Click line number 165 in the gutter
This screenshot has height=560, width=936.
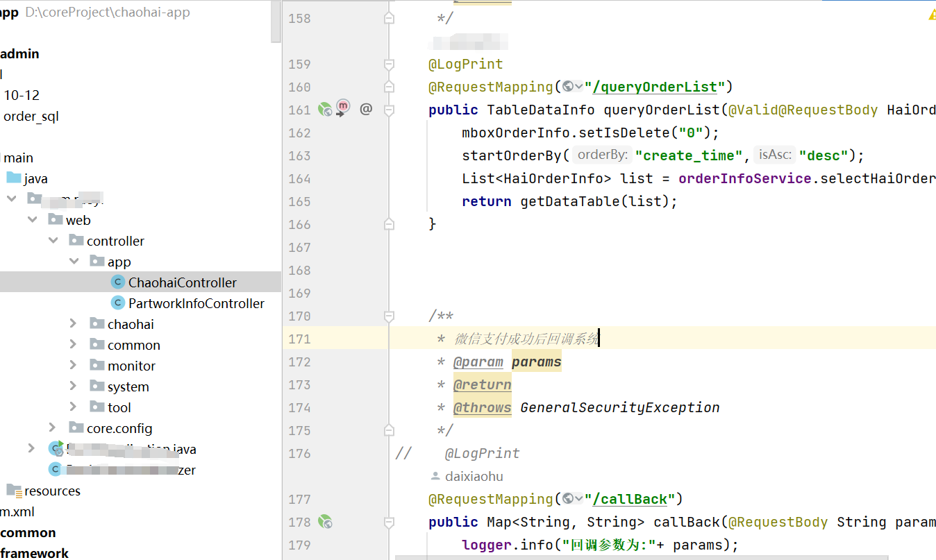click(x=299, y=201)
